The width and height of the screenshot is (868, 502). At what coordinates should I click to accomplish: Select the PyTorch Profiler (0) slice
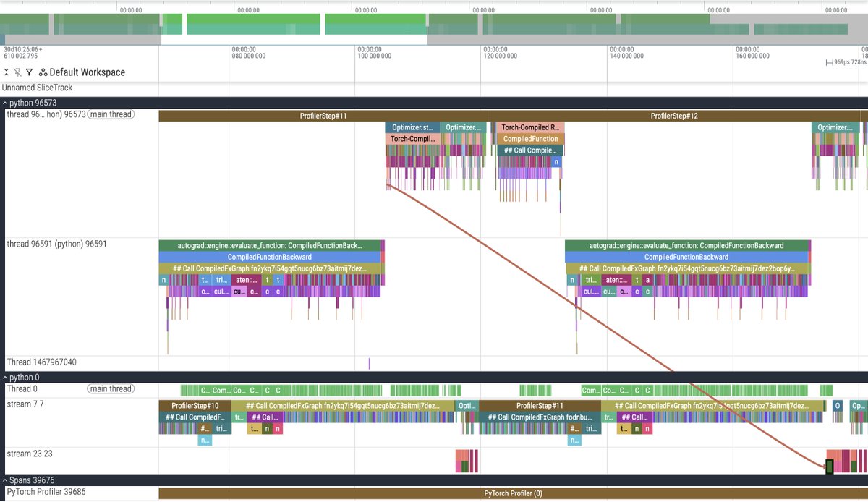[x=513, y=493]
